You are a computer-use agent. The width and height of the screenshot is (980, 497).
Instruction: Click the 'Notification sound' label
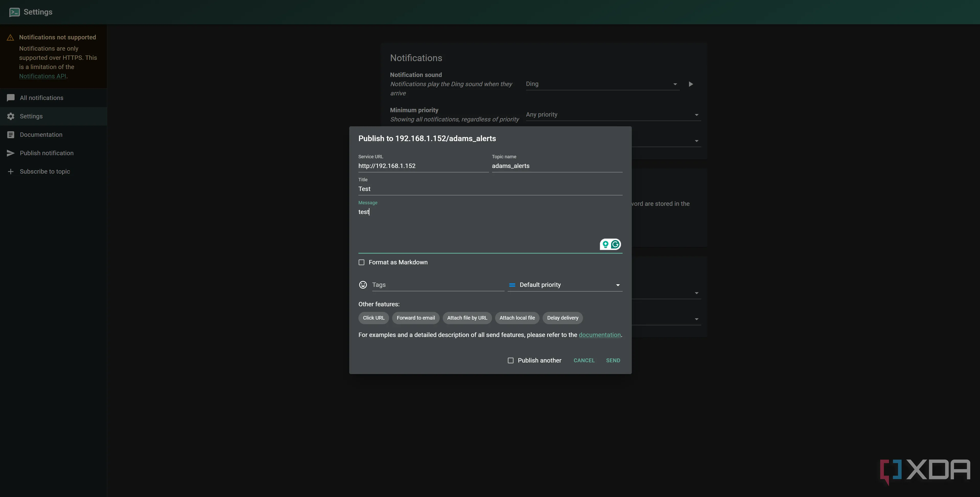(416, 75)
